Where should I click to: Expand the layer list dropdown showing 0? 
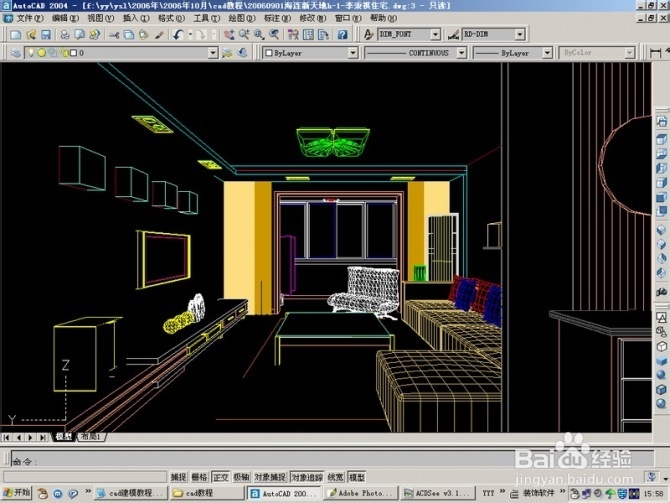pyautogui.click(x=213, y=53)
